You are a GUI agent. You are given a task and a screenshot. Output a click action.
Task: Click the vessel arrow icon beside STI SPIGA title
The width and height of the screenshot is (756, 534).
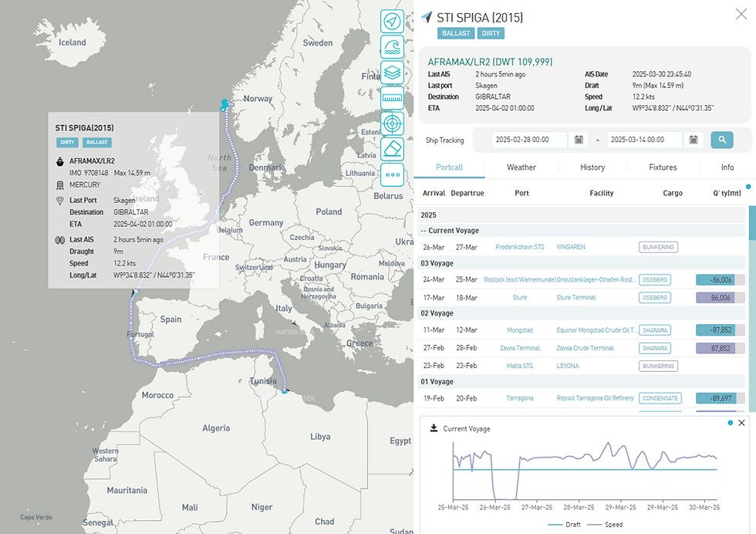point(426,18)
